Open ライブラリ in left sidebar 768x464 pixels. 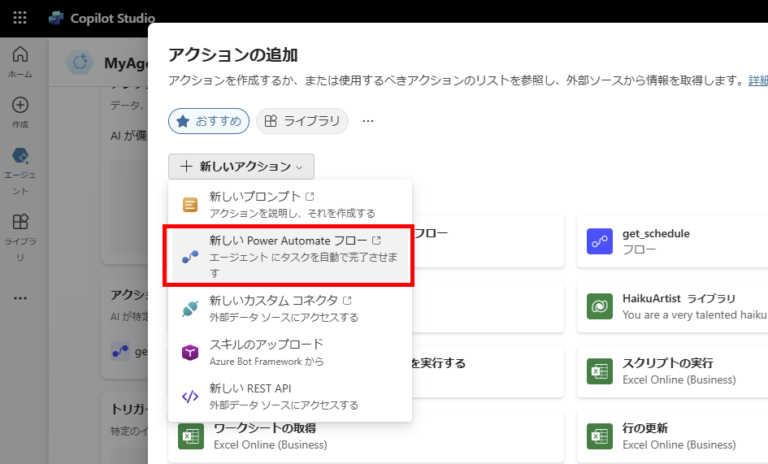pos(20,230)
